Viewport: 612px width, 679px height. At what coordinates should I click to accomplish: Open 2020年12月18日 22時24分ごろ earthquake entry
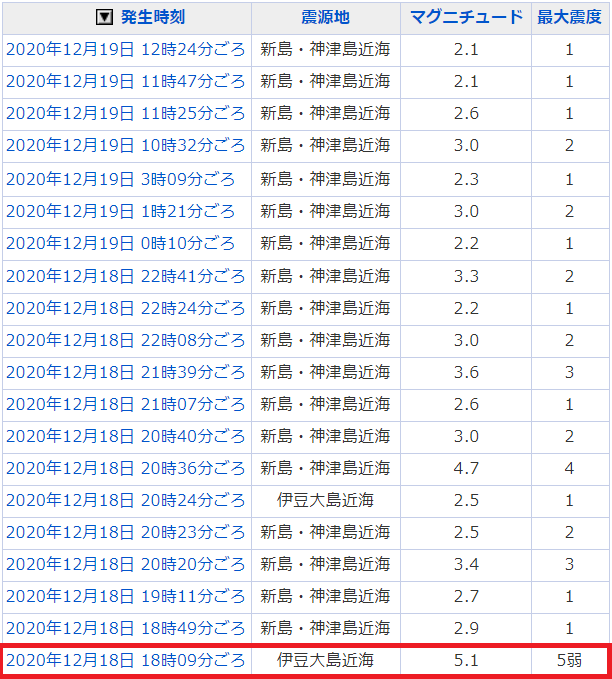tap(126, 308)
